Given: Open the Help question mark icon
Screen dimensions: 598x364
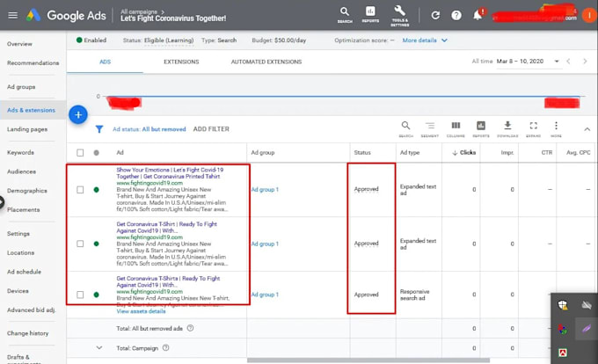Looking at the screenshot, I should (456, 15).
